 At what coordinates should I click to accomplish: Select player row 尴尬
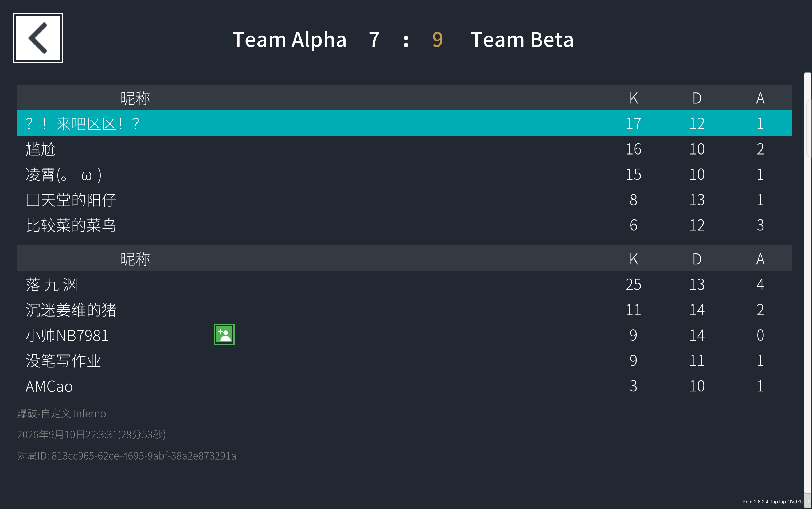coord(404,148)
